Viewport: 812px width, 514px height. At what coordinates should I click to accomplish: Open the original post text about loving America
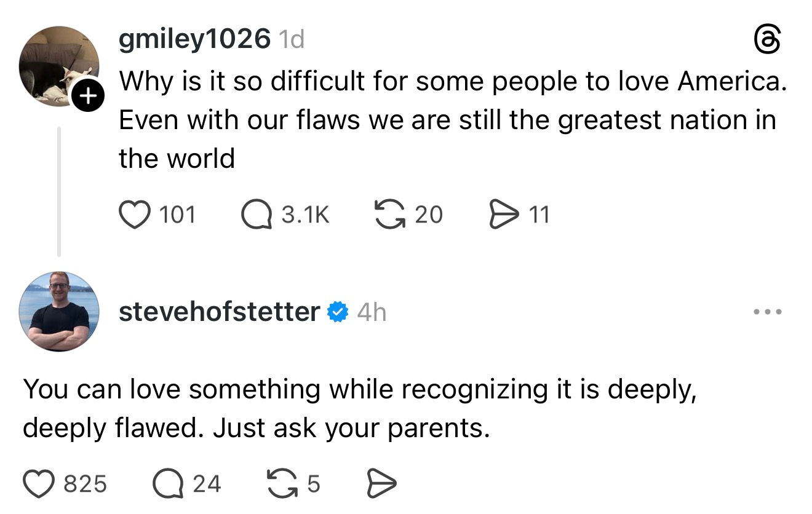(x=452, y=119)
